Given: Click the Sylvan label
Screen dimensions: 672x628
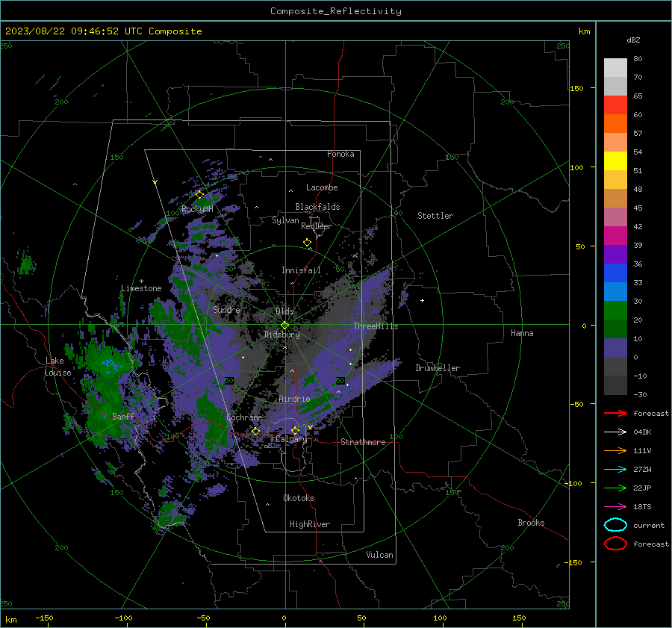Looking at the screenshot, I should pyautogui.click(x=285, y=220).
